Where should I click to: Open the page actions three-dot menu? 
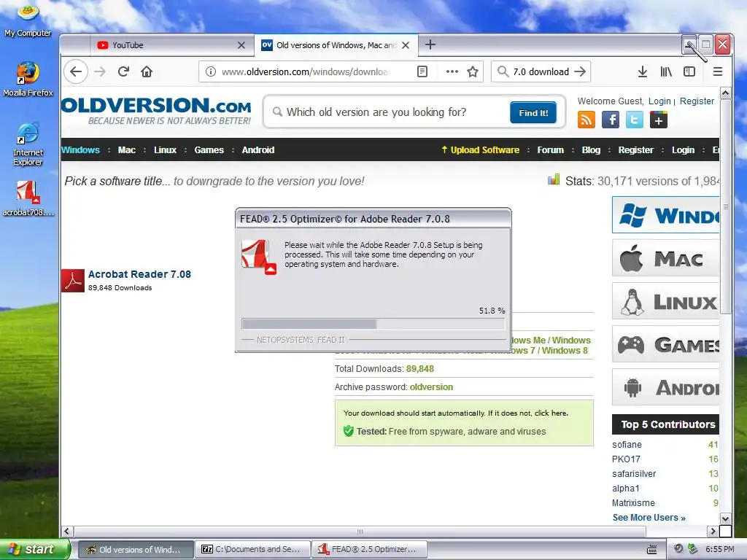pos(452,71)
